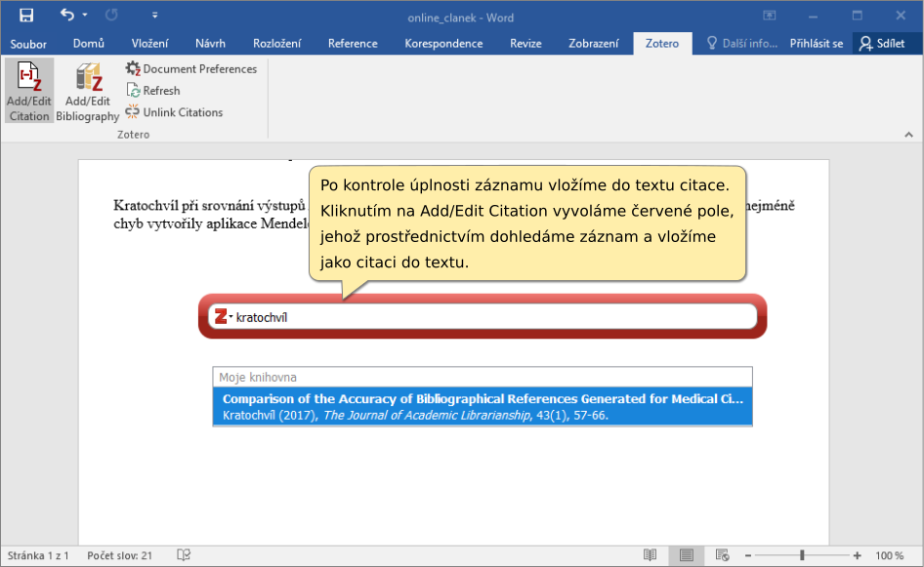The height and width of the screenshot is (567, 924).
Task: Unlink Citations in the Zotero group
Action: tap(175, 112)
